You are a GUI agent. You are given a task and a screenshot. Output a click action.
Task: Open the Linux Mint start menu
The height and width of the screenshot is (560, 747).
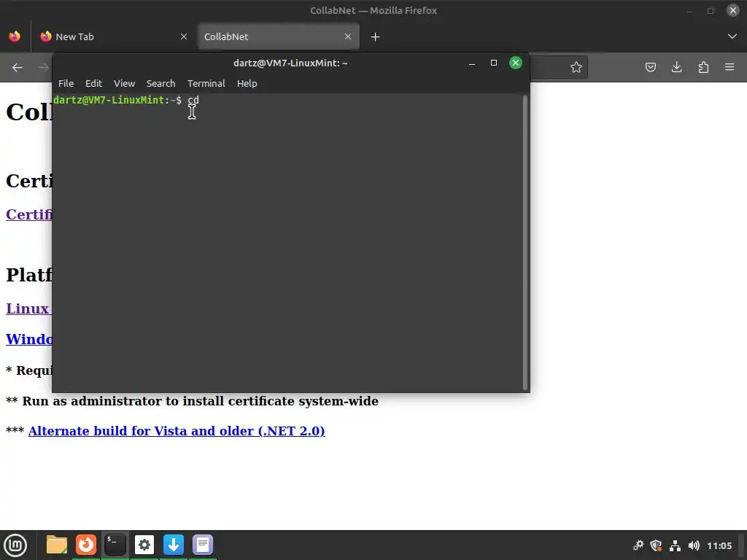[16, 545]
